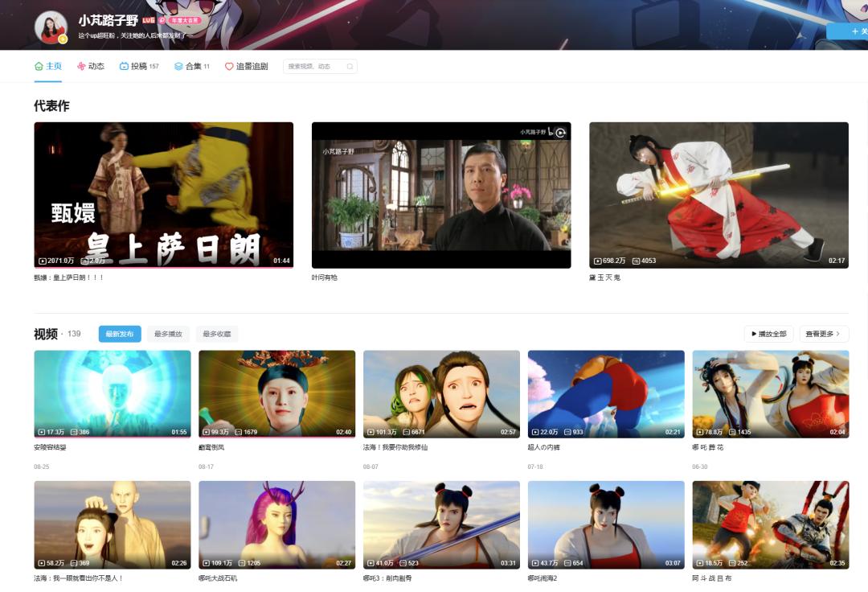
Task: Click the 哪吒闹海2 title
Action: [x=542, y=578]
